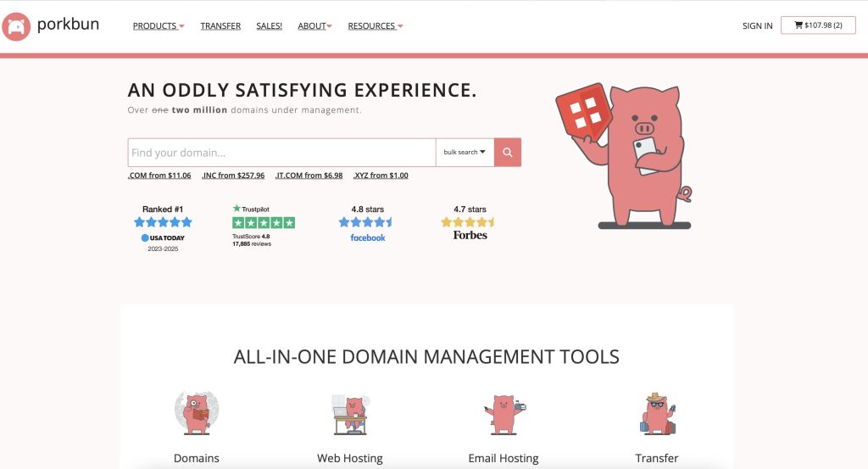Click the Web Hosting pig icon

click(x=350, y=415)
